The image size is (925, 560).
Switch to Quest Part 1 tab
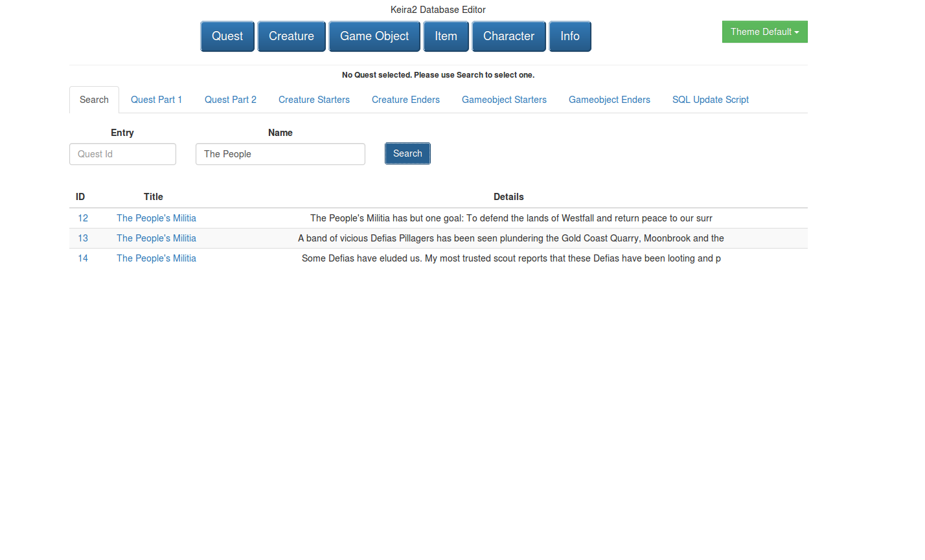pos(156,100)
